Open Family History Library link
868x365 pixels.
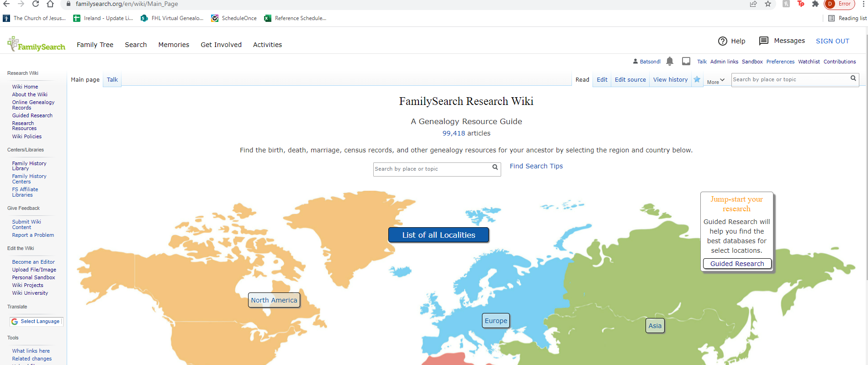pos(29,166)
